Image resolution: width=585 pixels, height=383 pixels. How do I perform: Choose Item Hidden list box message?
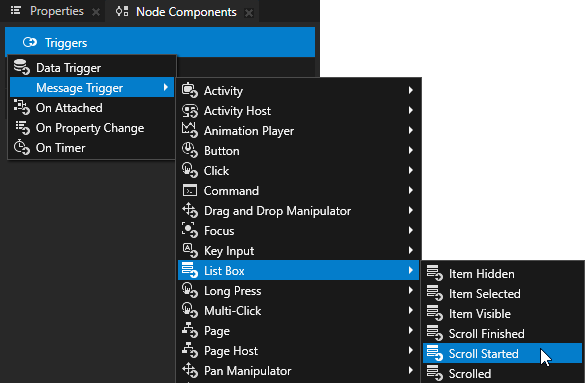pos(503,273)
